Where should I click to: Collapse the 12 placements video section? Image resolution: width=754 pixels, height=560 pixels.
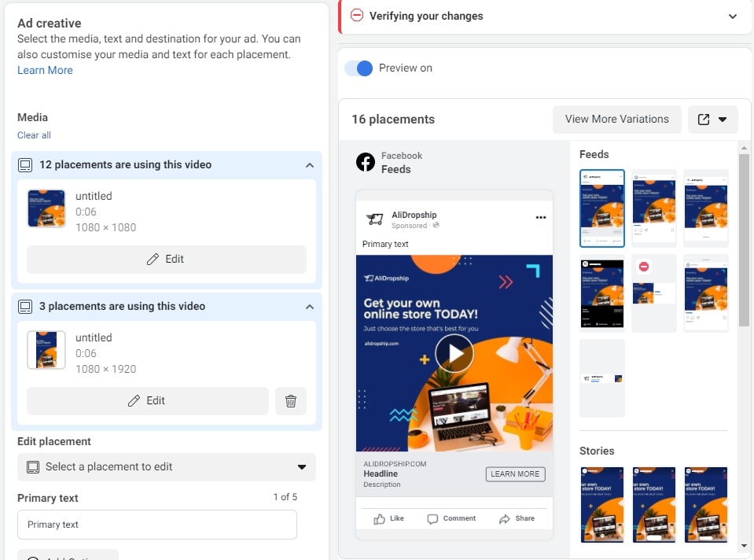point(310,165)
